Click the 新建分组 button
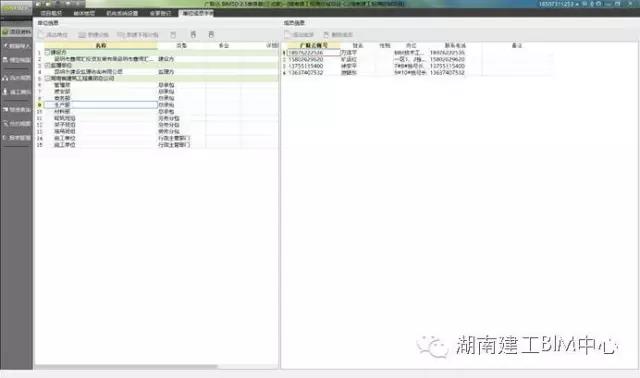This screenshot has width=640, height=378. click(x=93, y=35)
